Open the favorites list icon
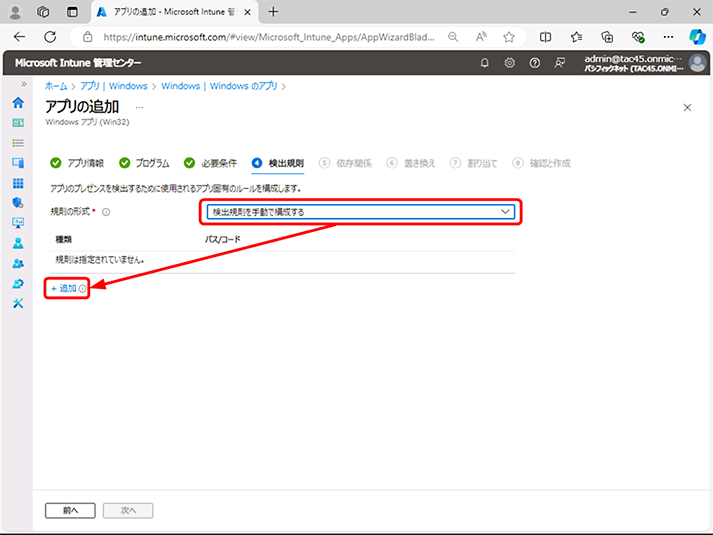Viewport: 713px width, 535px height. (577, 37)
